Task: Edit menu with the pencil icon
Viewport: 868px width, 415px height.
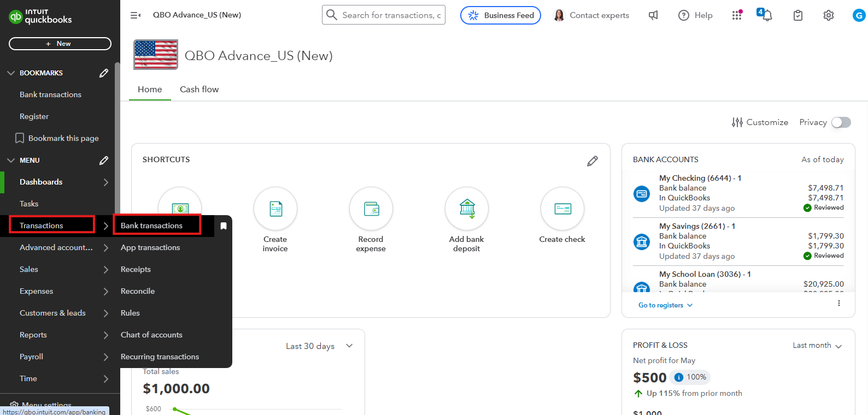Action: (x=104, y=160)
